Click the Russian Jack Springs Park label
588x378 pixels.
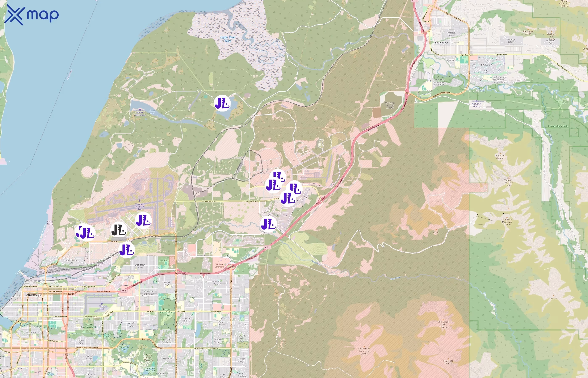167,312
